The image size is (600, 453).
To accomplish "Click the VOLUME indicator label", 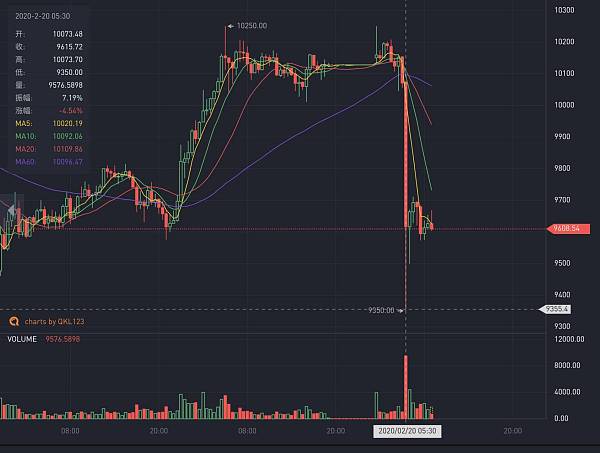I will point(21,339).
